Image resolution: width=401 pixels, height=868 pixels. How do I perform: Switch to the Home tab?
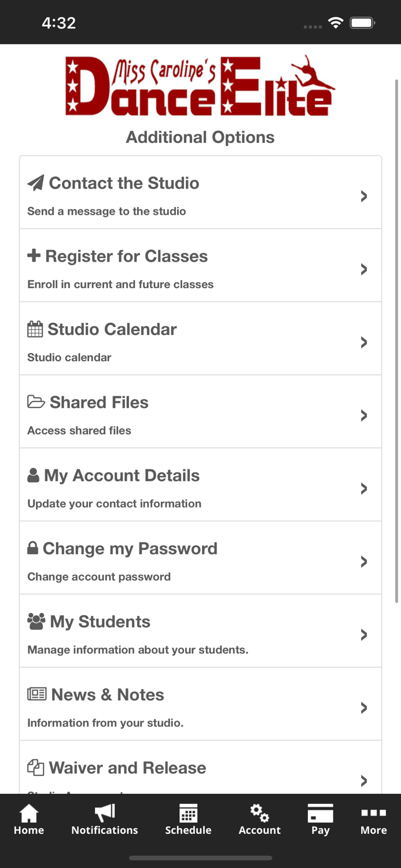29,820
